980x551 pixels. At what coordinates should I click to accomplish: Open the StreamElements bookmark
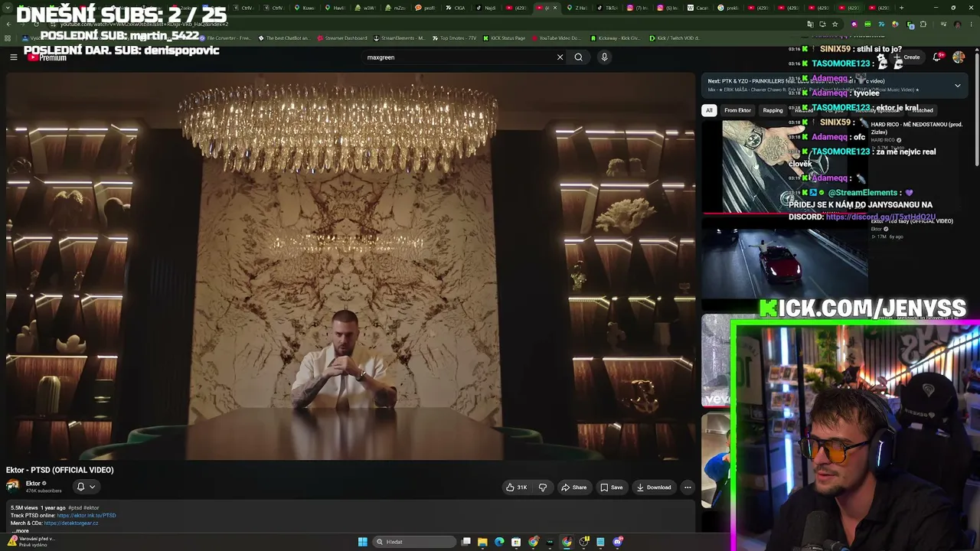[399, 37]
